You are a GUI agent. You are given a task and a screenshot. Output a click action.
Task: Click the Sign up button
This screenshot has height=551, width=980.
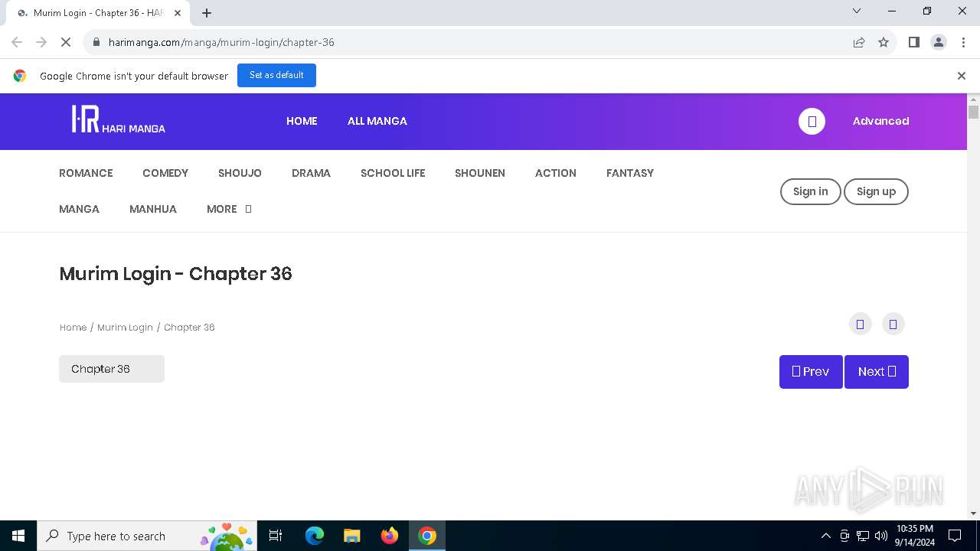[x=876, y=191]
